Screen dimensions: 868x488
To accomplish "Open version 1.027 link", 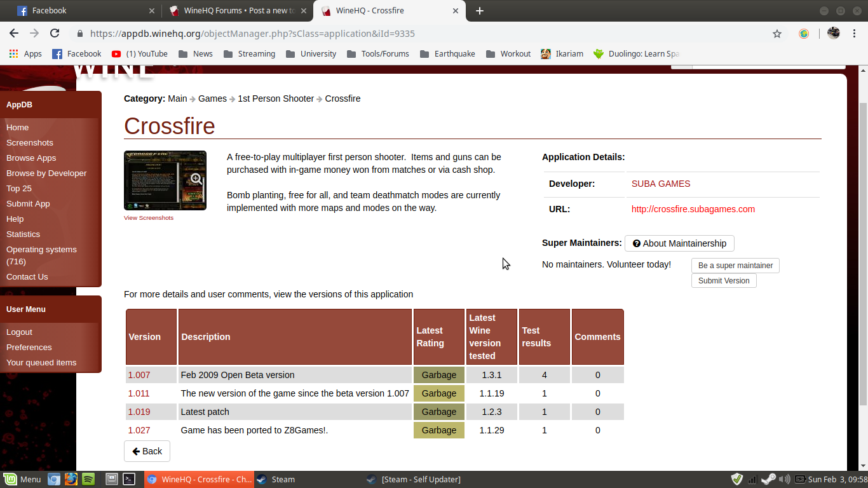I will pyautogui.click(x=139, y=430).
